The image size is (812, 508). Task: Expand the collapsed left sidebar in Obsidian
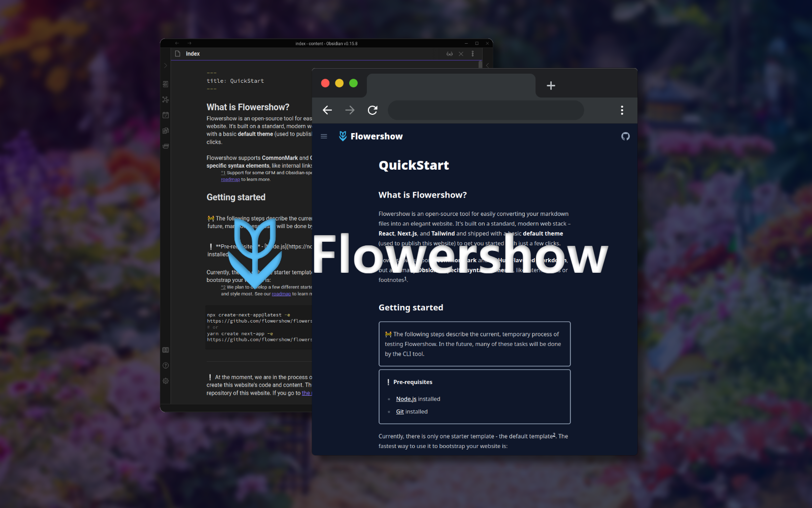[165, 65]
